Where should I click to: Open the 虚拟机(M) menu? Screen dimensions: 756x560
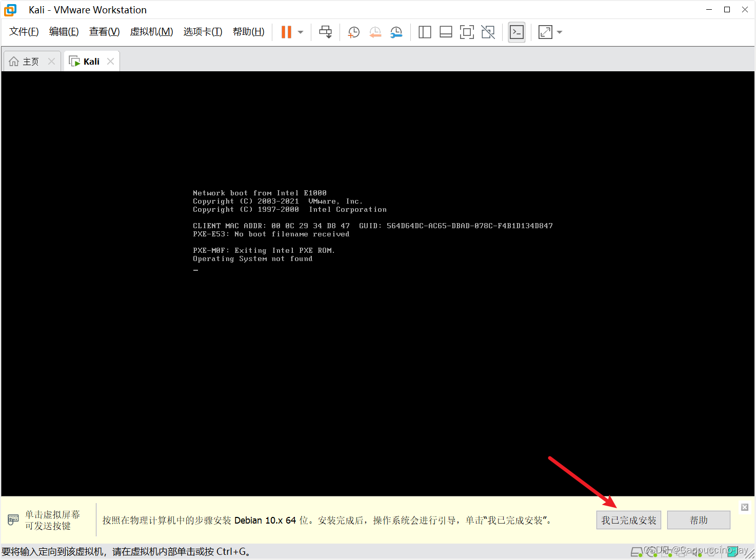(x=152, y=32)
